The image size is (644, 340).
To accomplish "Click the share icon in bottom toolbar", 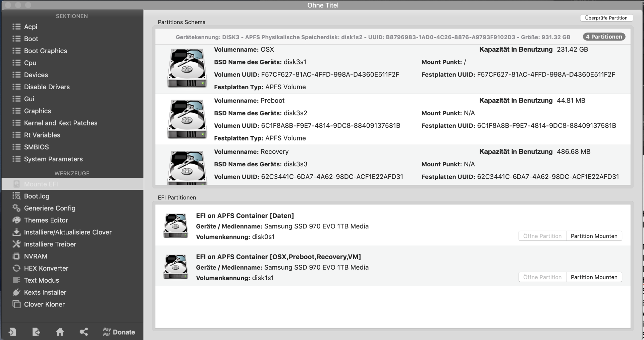I will tap(84, 332).
